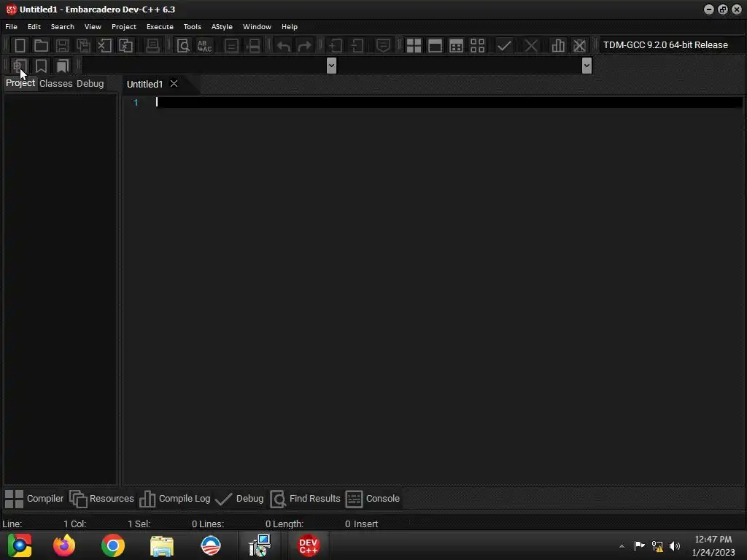Click the Rebuild All icon
Image resolution: width=747 pixels, height=560 pixels.
pos(477,46)
